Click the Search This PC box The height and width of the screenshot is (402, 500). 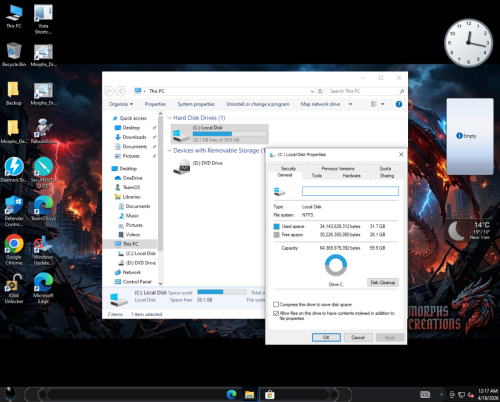pos(366,91)
